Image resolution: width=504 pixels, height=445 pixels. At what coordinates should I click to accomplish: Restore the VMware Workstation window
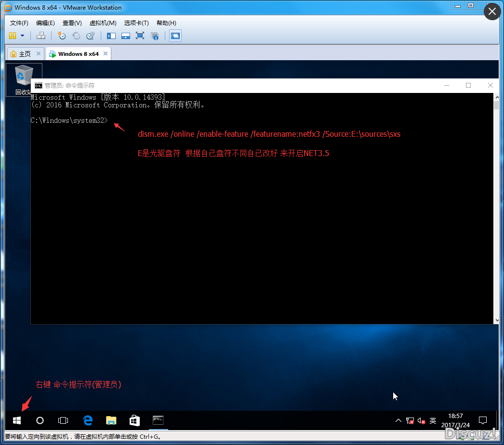(x=471, y=6)
